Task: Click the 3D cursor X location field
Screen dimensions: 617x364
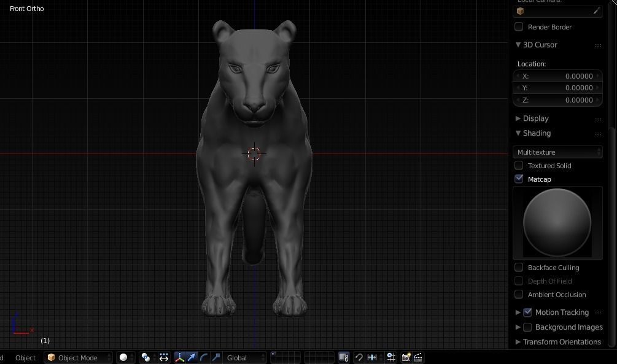Action: point(557,76)
